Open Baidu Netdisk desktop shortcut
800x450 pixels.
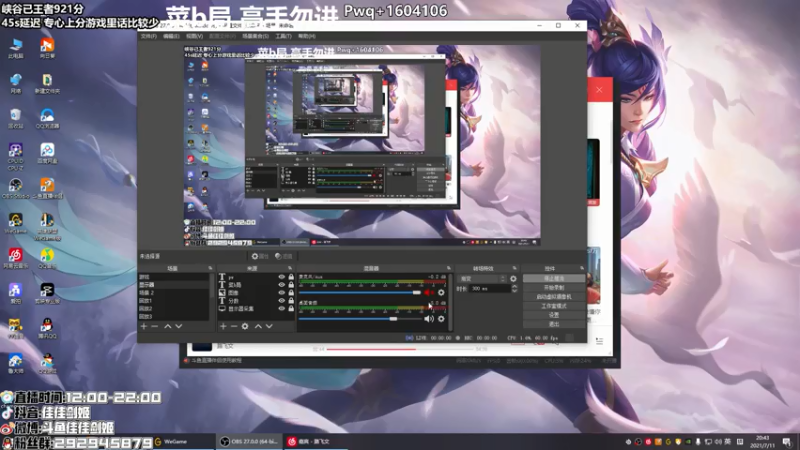pos(47,153)
